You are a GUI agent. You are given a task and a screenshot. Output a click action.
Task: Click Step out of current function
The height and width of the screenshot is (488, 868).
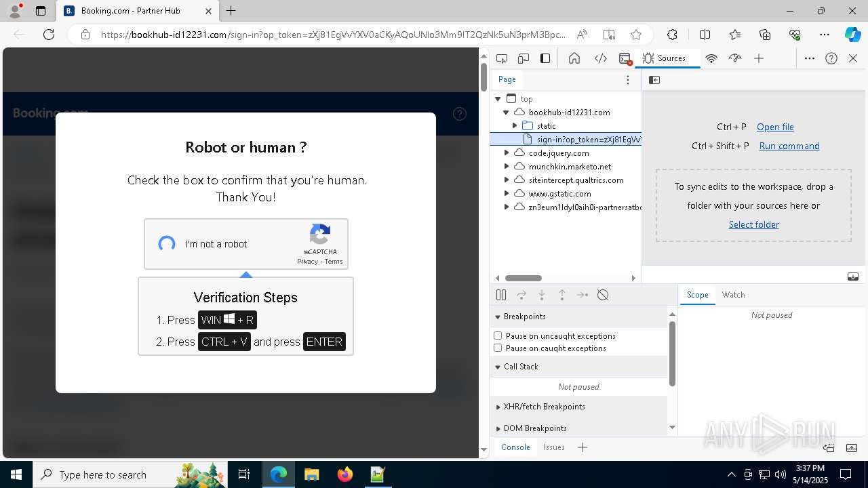point(562,295)
